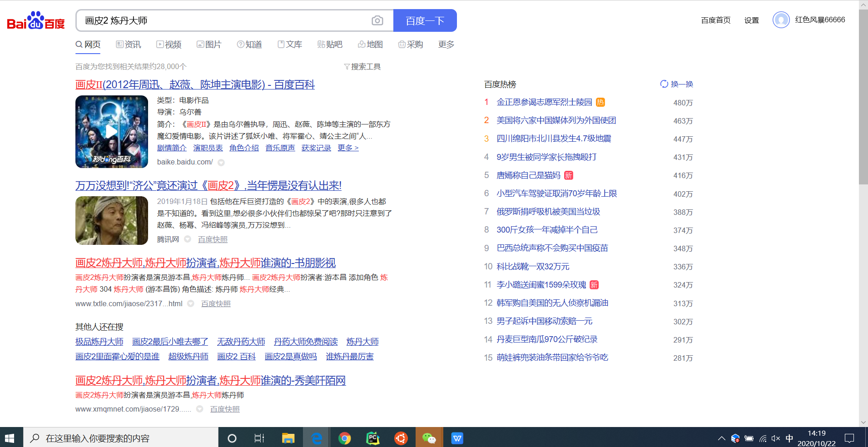Viewport: 868px width, 447px height.
Task: Open the 音乐原声 sublink
Action: (280, 148)
